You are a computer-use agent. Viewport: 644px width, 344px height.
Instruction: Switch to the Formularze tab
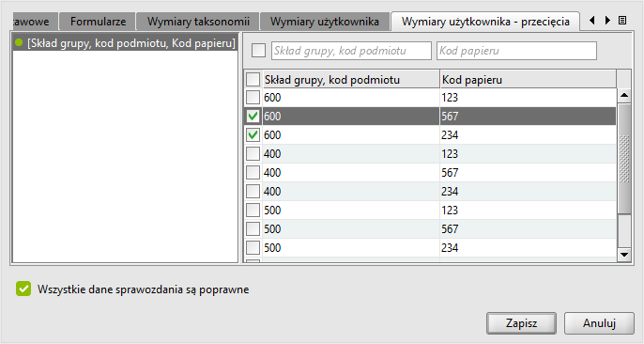point(98,22)
